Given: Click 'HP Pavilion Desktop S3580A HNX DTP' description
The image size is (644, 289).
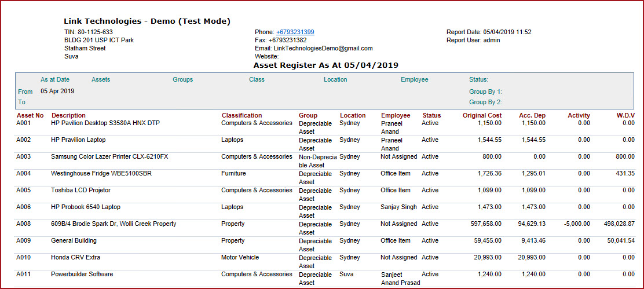Looking at the screenshot, I should click(105, 123).
